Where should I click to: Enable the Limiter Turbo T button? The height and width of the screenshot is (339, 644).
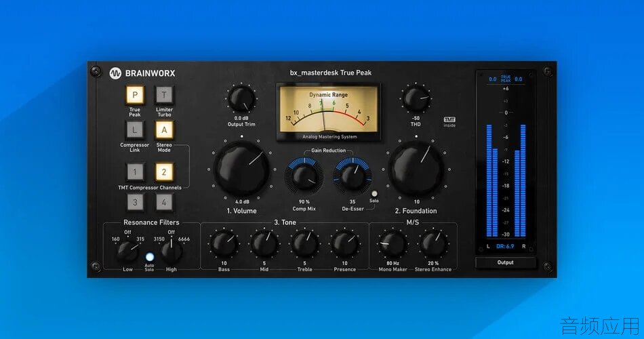click(x=164, y=95)
